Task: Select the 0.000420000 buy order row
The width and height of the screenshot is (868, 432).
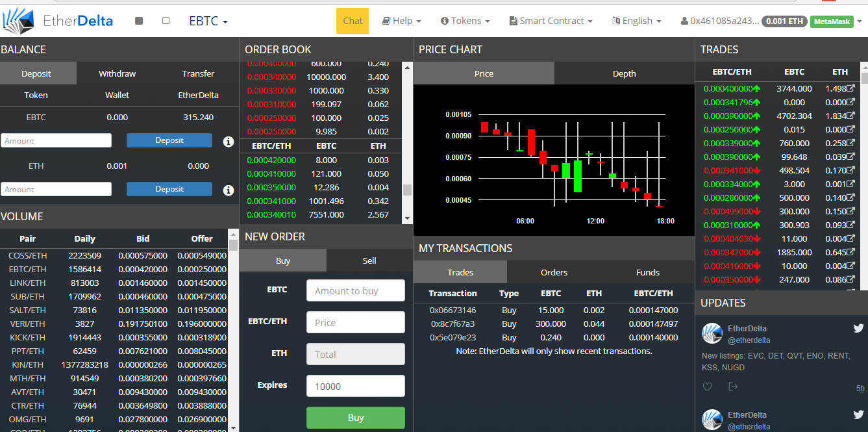Action: 321,160
